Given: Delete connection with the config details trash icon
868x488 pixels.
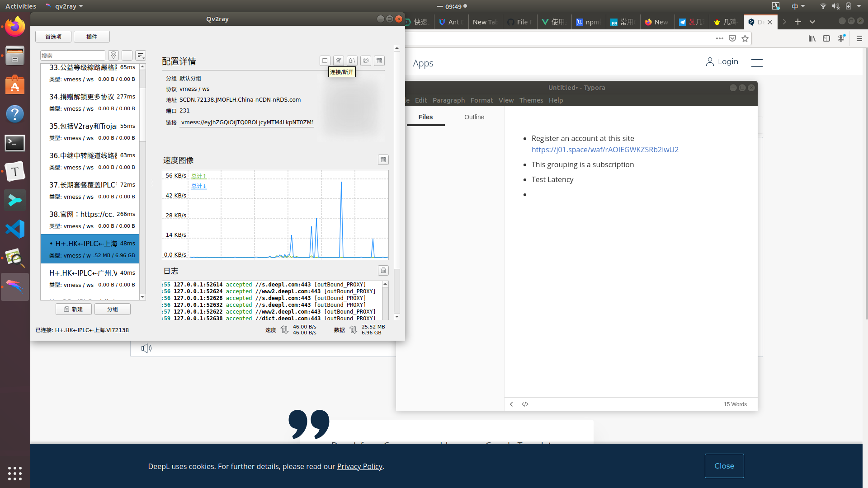Looking at the screenshot, I should pyautogui.click(x=379, y=61).
